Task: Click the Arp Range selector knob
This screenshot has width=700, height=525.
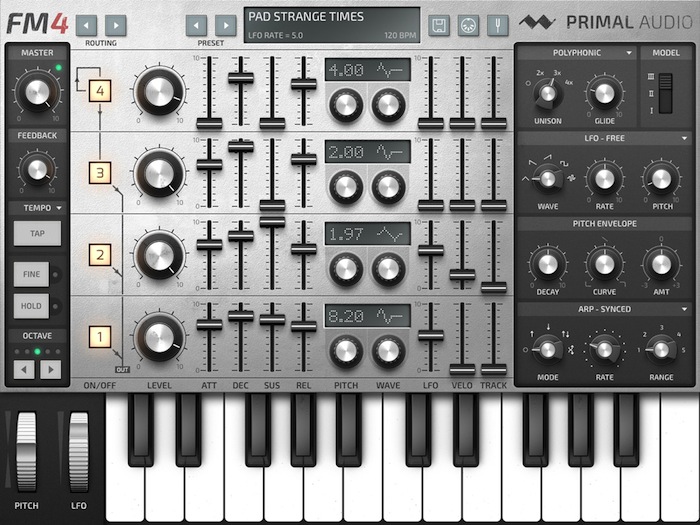Action: 661,350
